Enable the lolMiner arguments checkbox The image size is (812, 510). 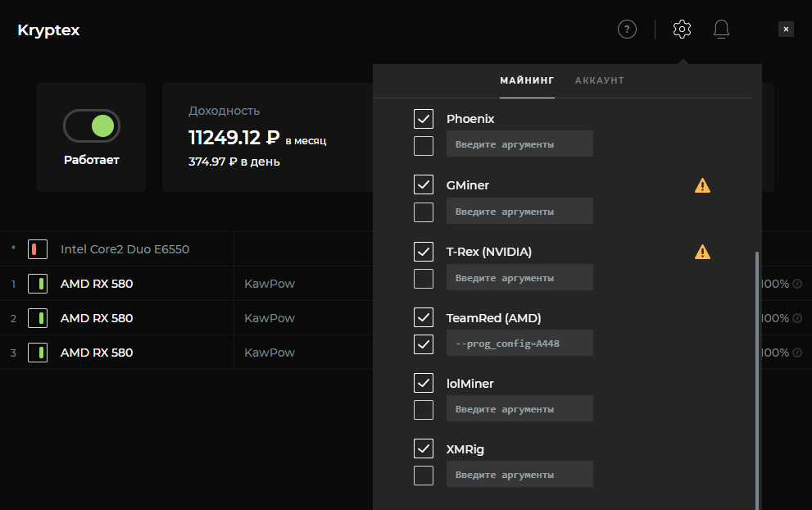(424, 409)
